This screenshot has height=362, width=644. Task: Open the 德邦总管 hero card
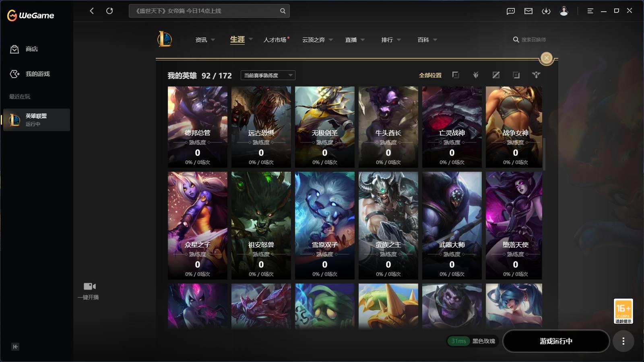198,127
